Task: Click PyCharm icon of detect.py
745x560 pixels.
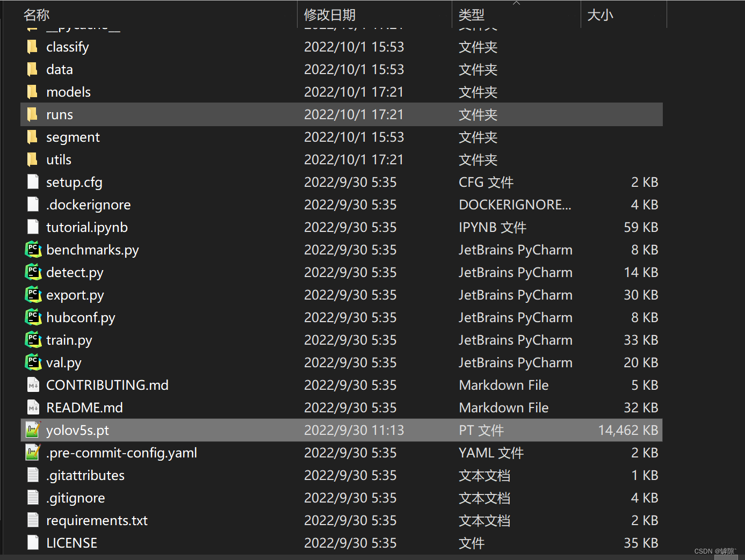Action: coord(33,272)
